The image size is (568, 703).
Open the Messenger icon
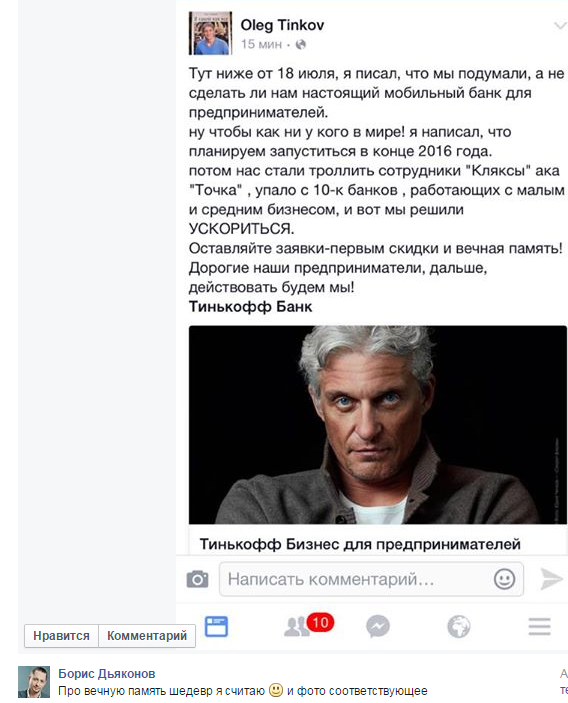tap(378, 626)
